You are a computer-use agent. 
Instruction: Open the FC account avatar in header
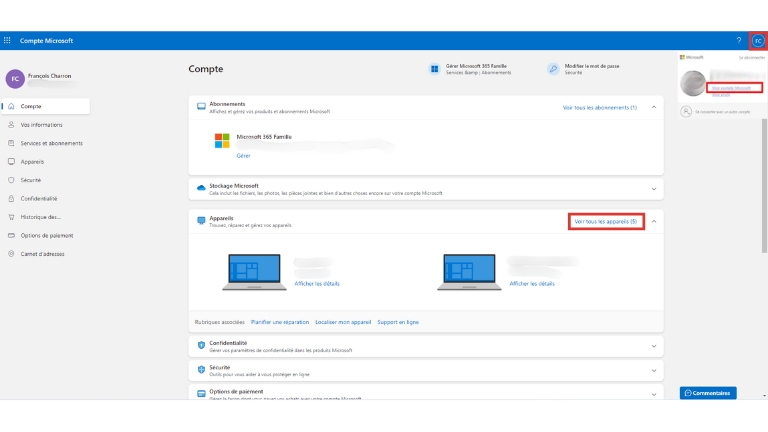[x=757, y=41]
